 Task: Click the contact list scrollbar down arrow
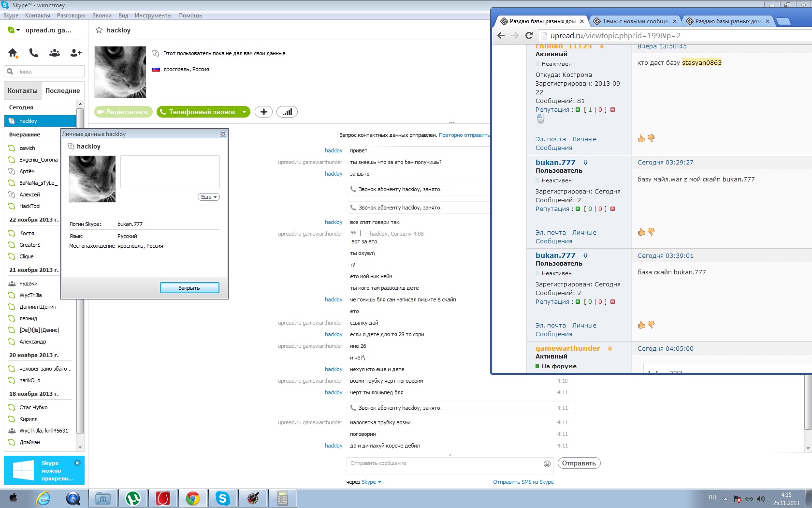(x=80, y=447)
